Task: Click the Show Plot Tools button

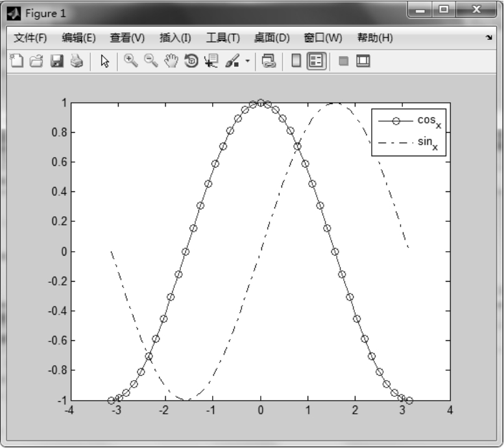Action: tap(363, 61)
